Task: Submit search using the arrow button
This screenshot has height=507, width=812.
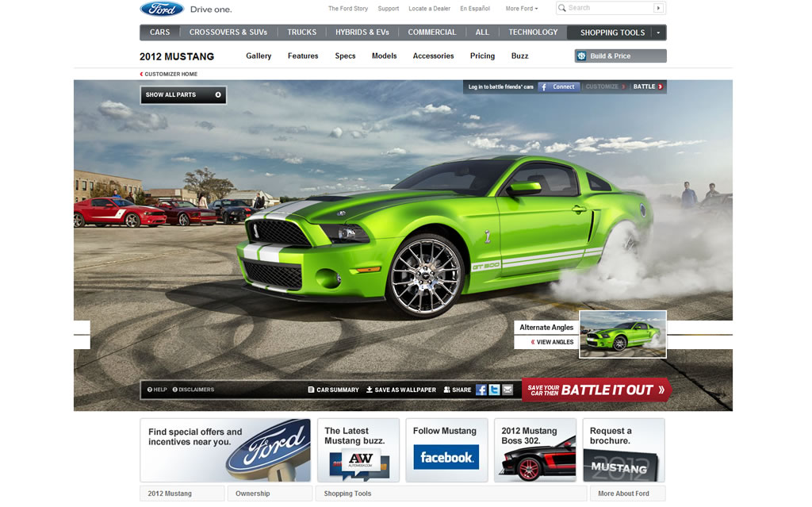Action: tap(658, 8)
